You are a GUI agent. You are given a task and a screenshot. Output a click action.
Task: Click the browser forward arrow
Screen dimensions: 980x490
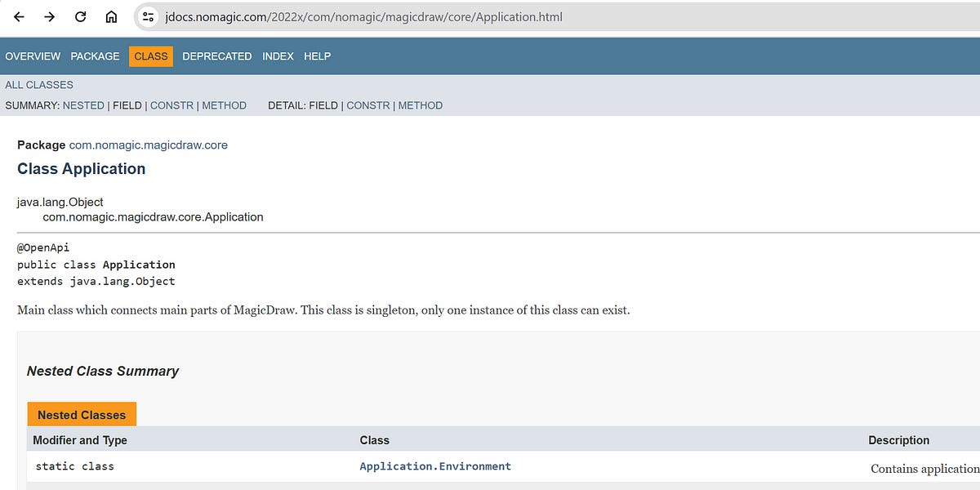51,16
